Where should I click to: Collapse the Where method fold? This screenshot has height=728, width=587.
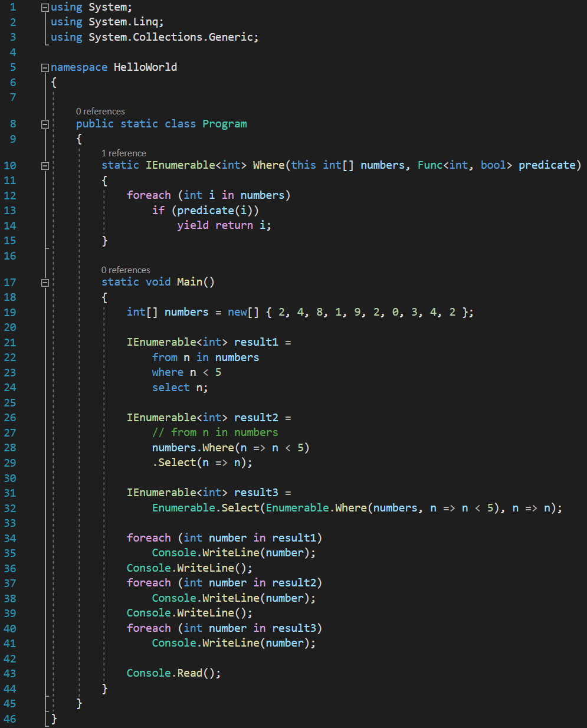[45, 166]
